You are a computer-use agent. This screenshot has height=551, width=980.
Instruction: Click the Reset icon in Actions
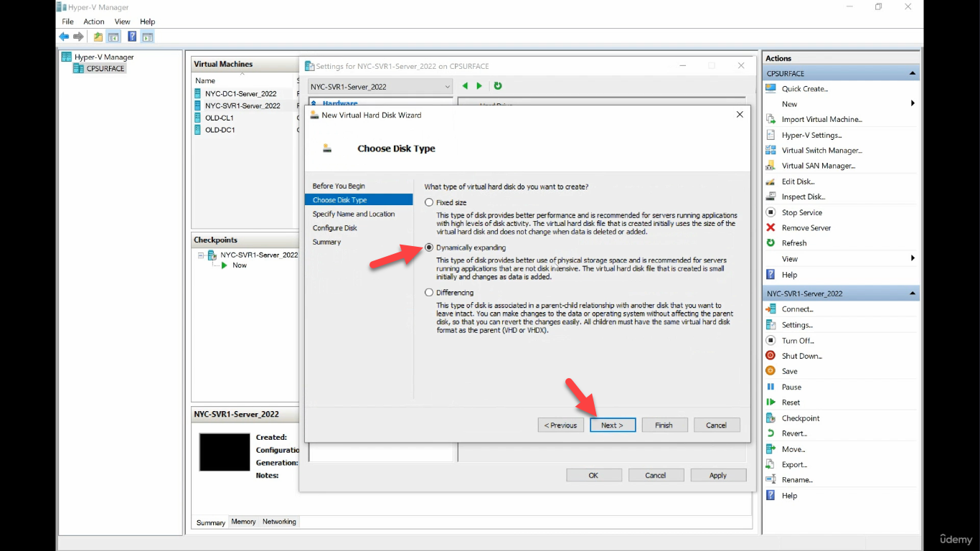tap(771, 402)
